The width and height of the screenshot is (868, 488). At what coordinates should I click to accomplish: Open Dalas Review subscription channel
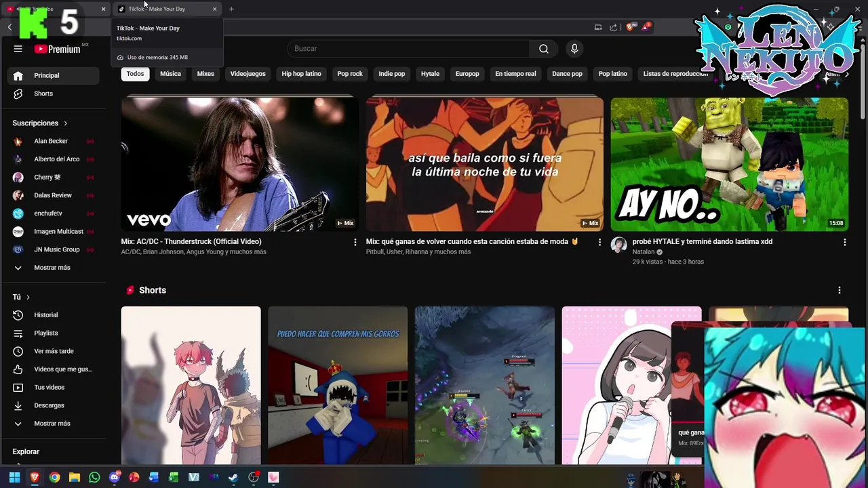point(54,195)
